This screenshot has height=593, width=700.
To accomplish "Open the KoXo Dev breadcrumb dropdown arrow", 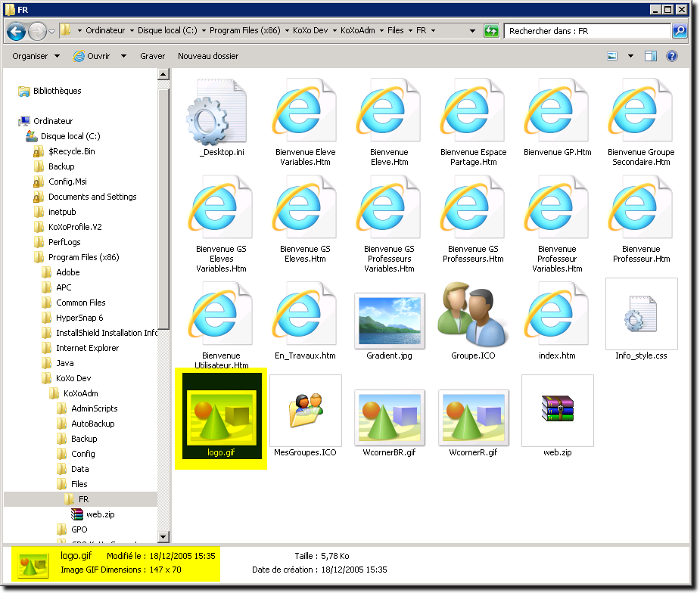I will click(x=334, y=31).
